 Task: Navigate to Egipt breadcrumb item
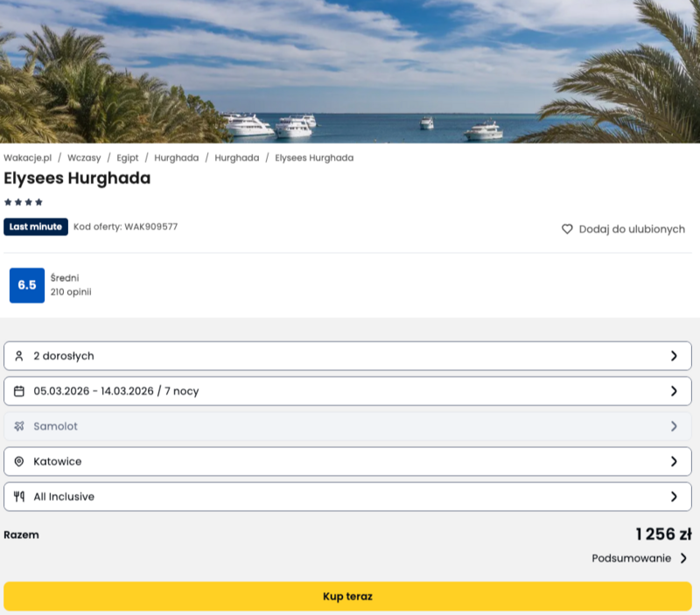[x=128, y=158]
